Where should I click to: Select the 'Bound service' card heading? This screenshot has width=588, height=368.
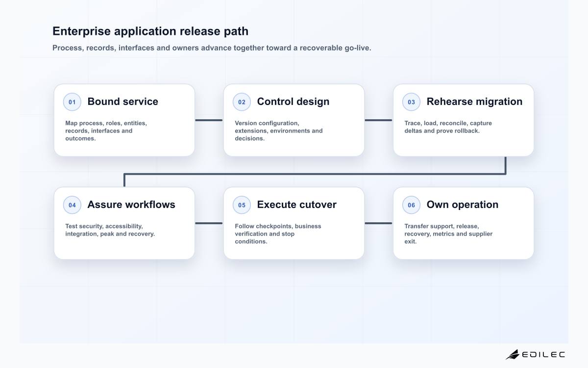pyautogui.click(x=123, y=102)
